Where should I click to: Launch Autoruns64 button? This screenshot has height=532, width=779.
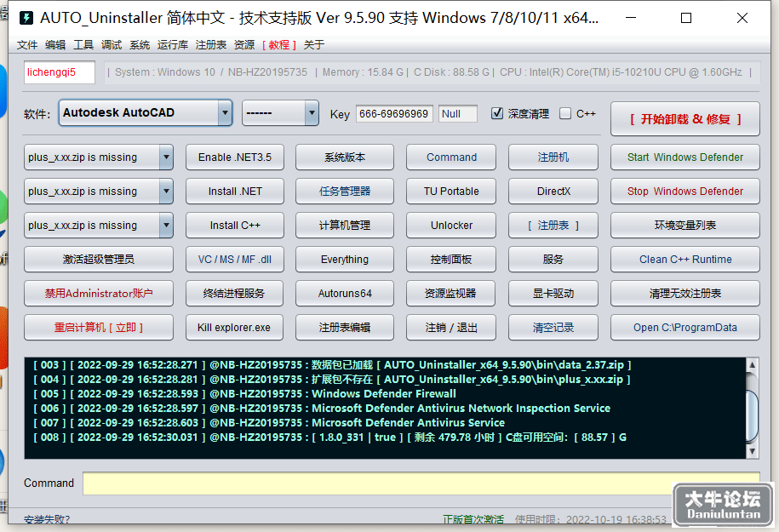pyautogui.click(x=345, y=293)
